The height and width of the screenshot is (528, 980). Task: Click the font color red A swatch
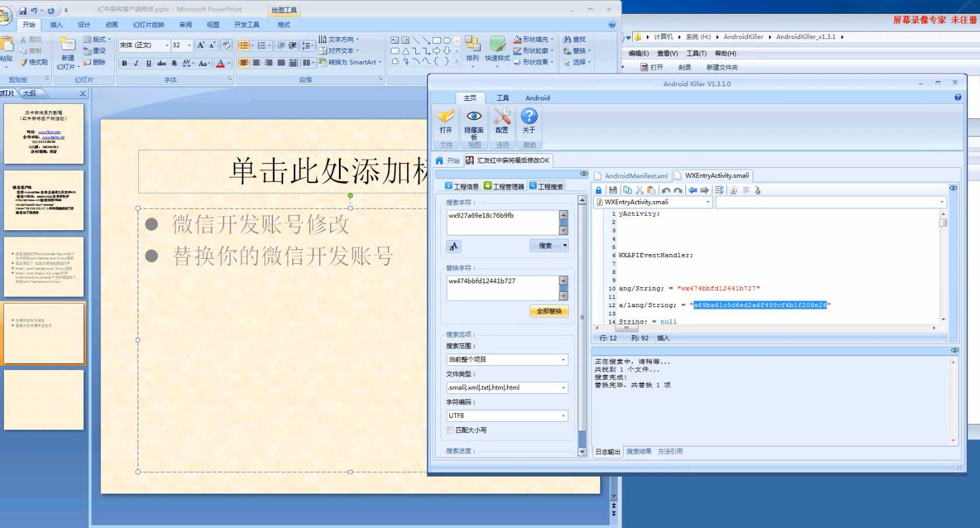coord(220,63)
